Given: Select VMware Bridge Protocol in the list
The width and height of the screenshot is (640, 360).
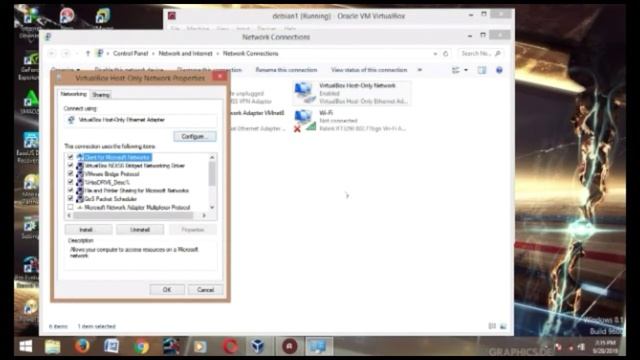Looking at the screenshot, I should click(112, 174).
